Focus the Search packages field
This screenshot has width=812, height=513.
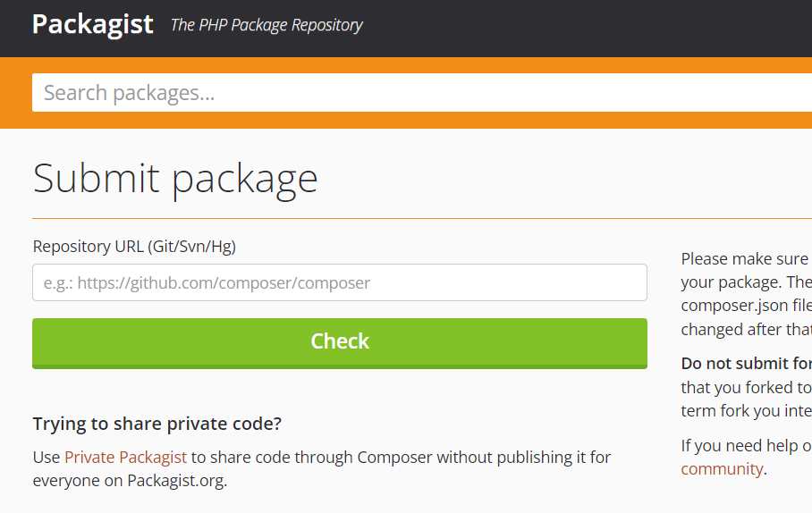(x=422, y=93)
